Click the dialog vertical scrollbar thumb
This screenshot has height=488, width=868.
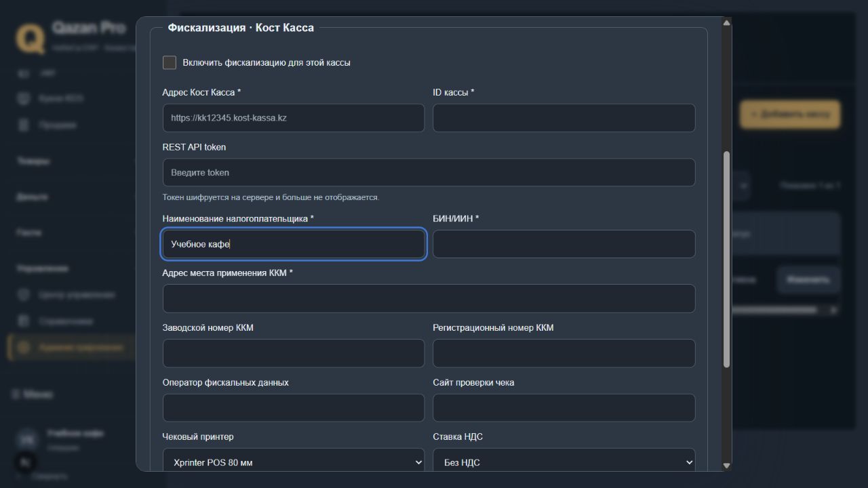(x=727, y=260)
